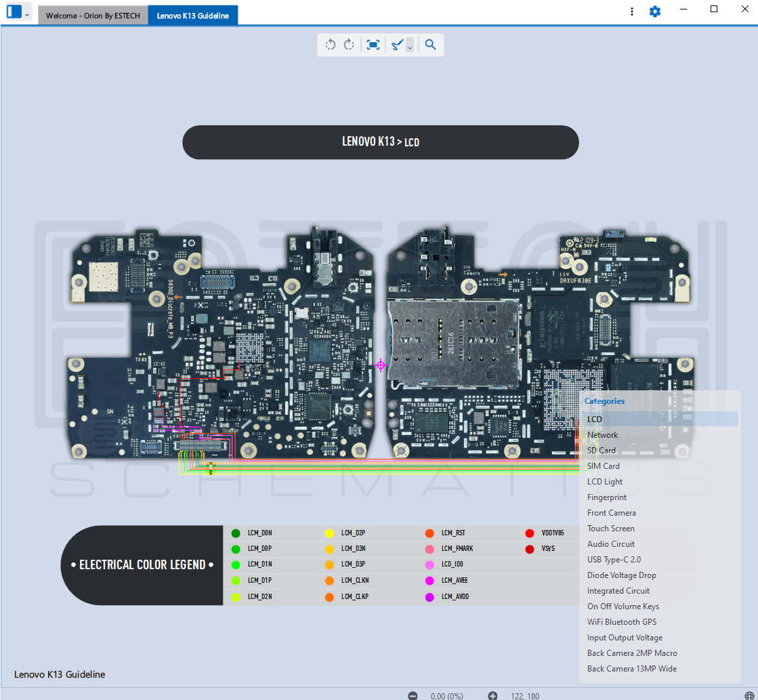Select the Lenovo K13 Guideline tab
Viewport: 758px width, 700px height.
(193, 16)
